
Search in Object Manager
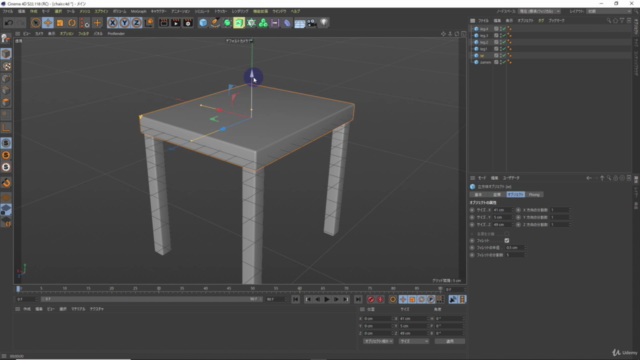(x=609, y=20)
